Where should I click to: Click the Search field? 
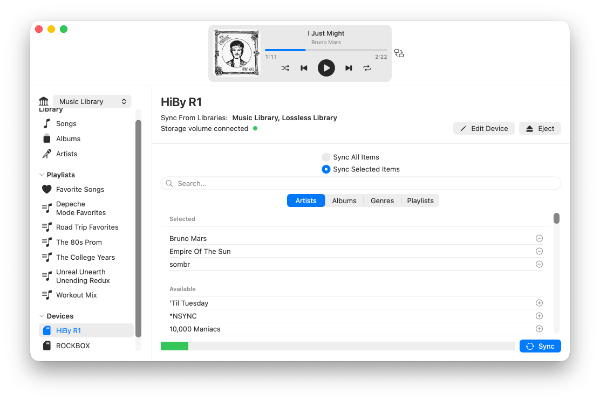(361, 184)
